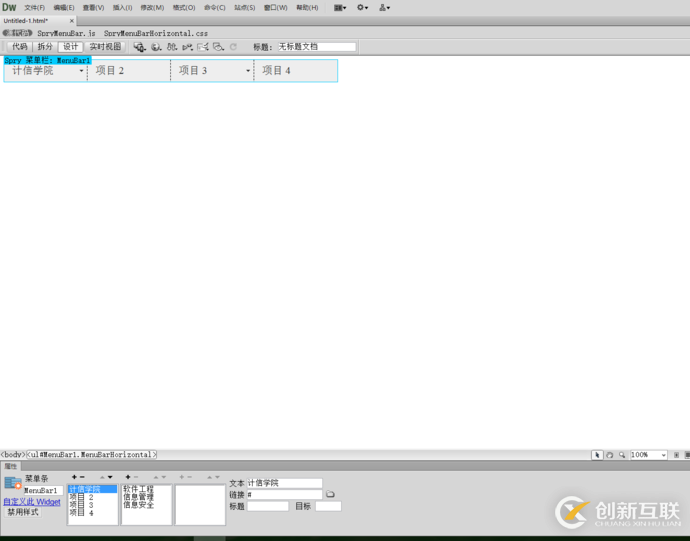The height and width of the screenshot is (541, 690).
Task: Switch to 代码 code view
Action: pyautogui.click(x=19, y=47)
